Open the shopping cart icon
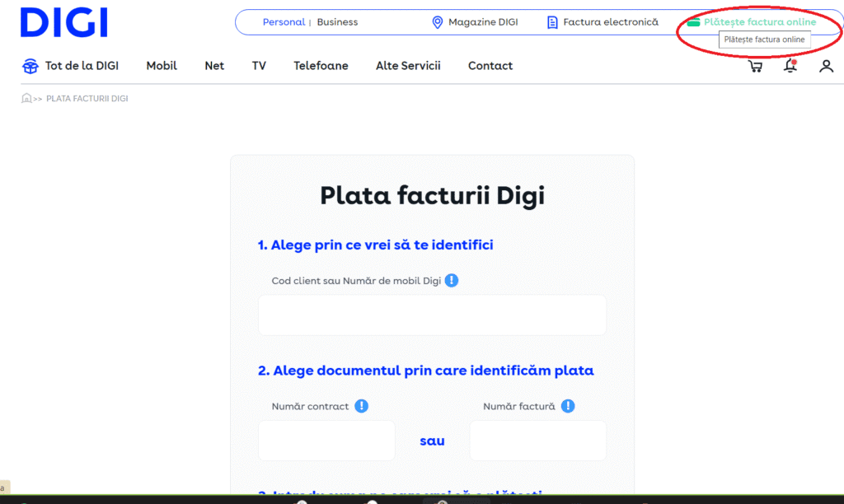844x504 pixels. (755, 66)
